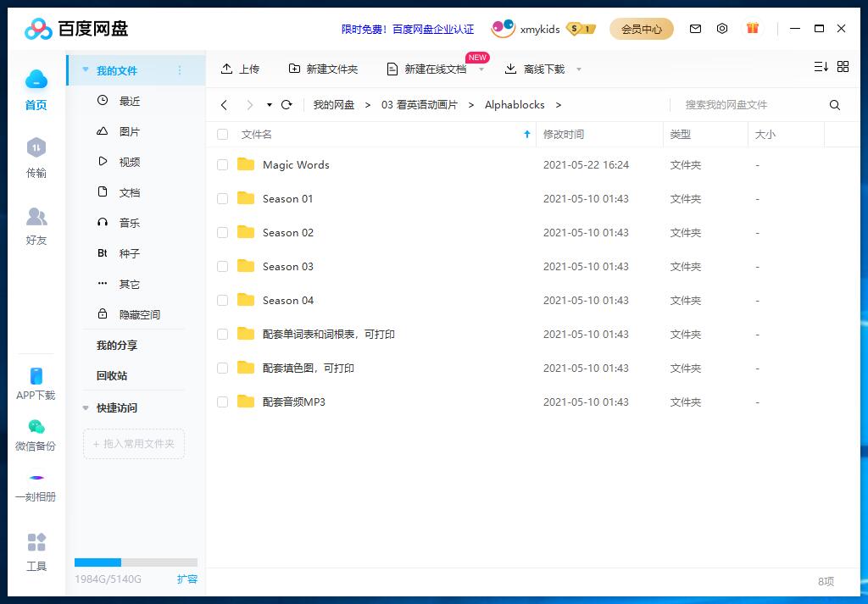Viewport: 868px width, 604px height.
Task: Click the Magic Words folder icon
Action: [245, 164]
